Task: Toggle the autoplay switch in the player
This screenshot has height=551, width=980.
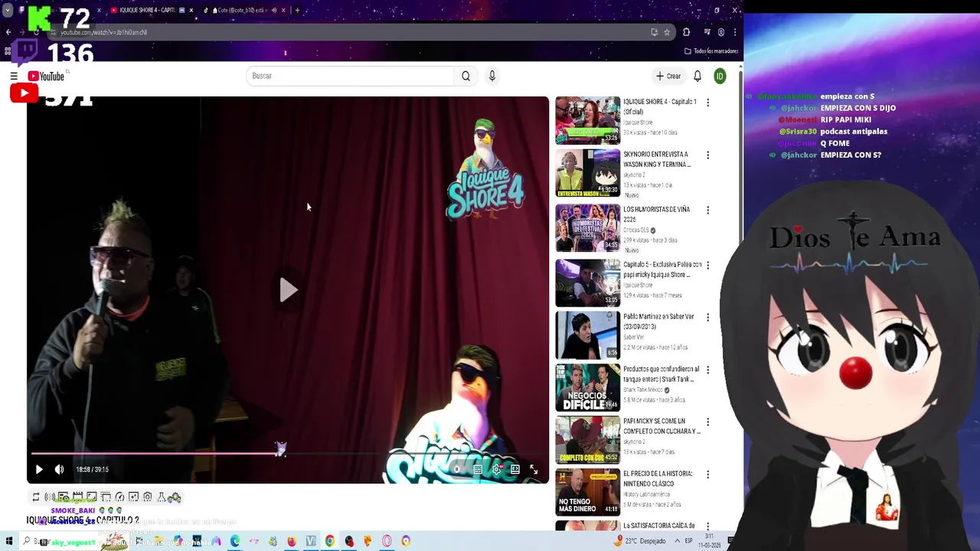Action: click(457, 469)
